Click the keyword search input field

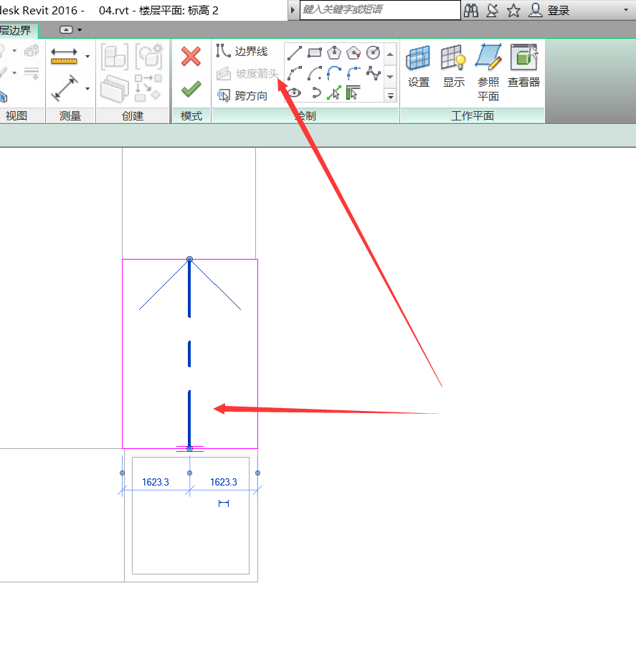point(380,9)
